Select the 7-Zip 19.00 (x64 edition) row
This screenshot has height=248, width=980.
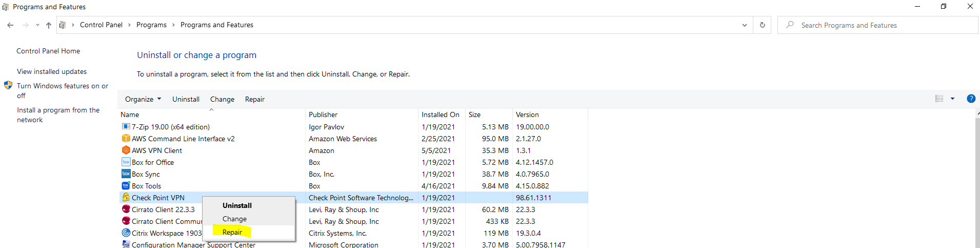pos(353,127)
